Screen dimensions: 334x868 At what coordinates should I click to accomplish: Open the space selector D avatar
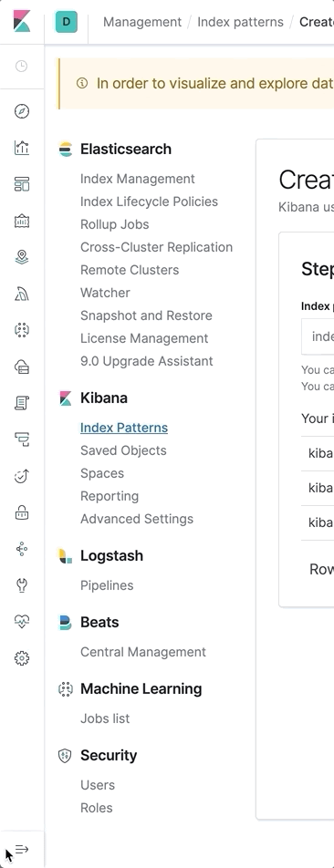pyautogui.click(x=67, y=22)
